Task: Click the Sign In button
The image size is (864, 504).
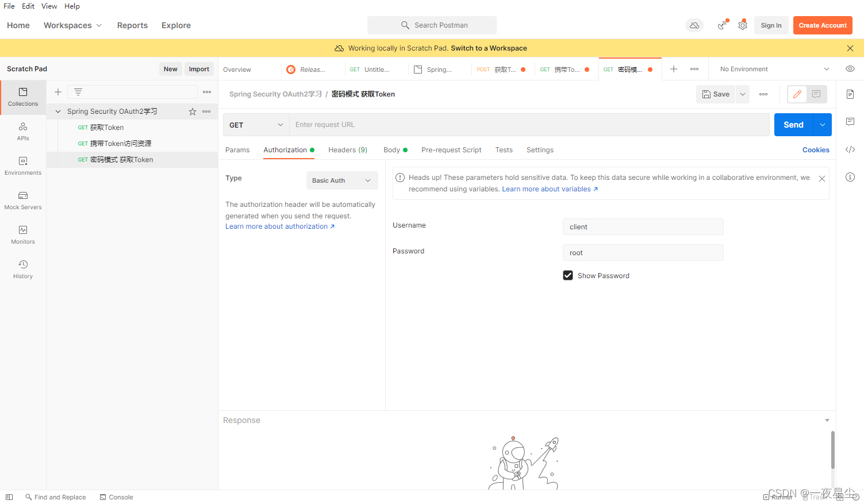Action: coord(771,25)
